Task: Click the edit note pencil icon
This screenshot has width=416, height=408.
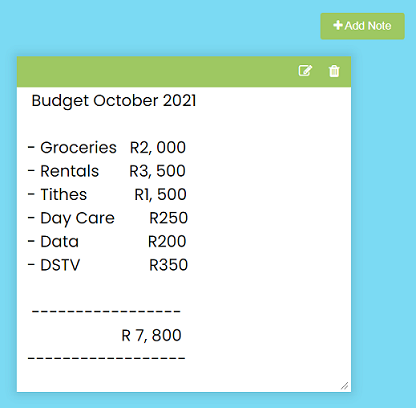Action: 305,71
